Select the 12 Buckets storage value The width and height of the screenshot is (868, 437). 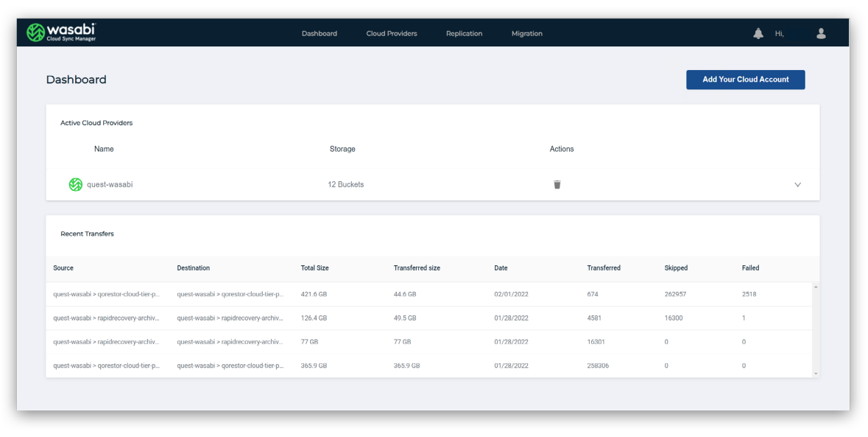click(346, 184)
